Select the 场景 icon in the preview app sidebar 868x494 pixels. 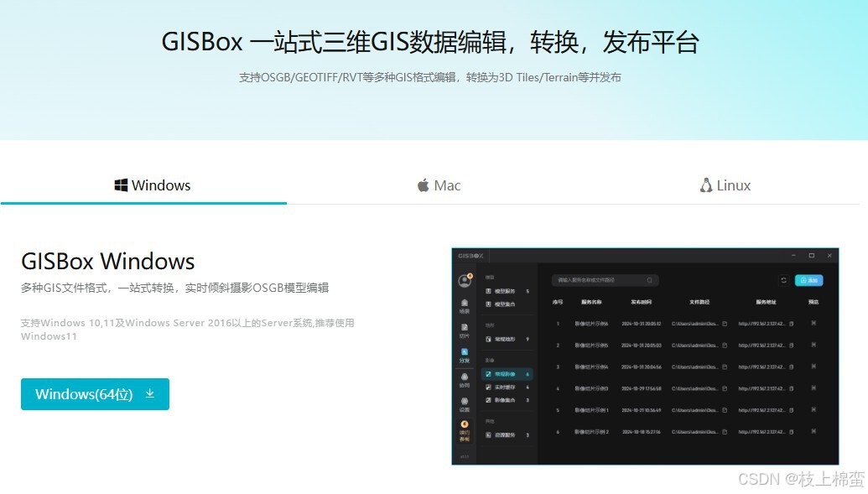(465, 305)
